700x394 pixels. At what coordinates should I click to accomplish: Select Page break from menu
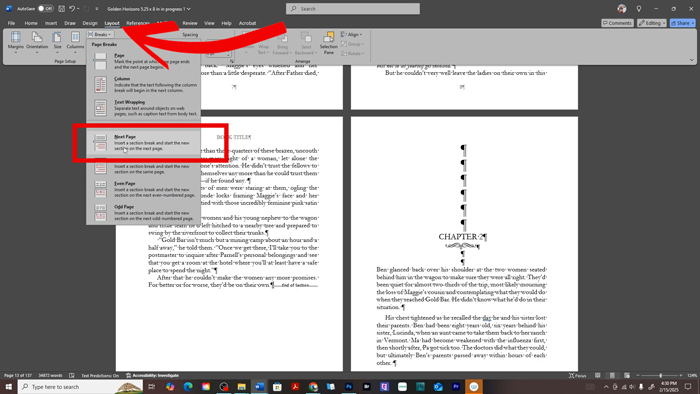point(144,61)
